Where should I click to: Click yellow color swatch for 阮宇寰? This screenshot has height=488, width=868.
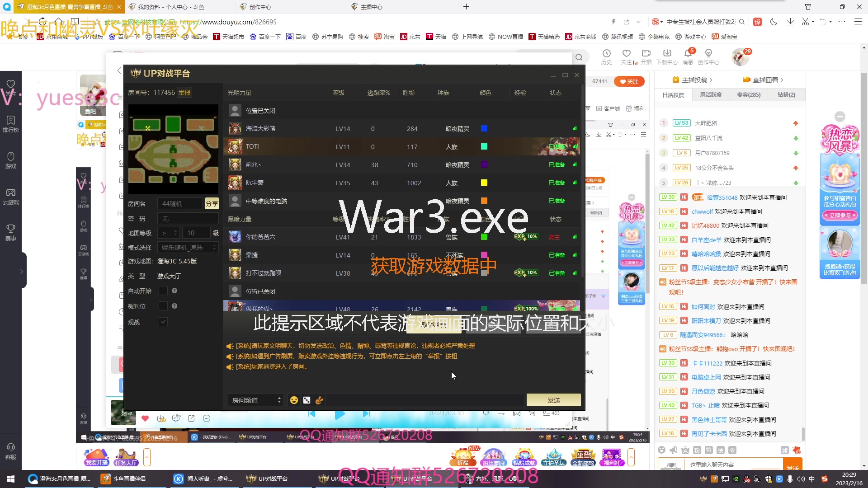(484, 183)
